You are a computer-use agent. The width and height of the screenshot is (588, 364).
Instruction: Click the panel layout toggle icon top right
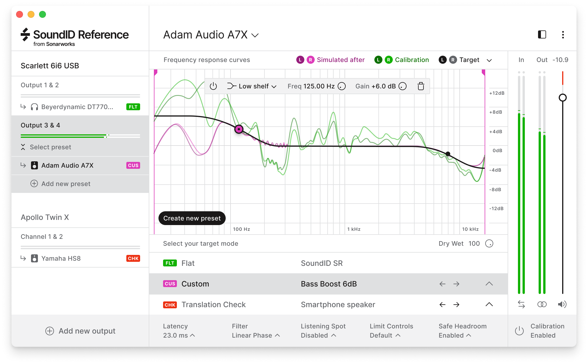(542, 35)
